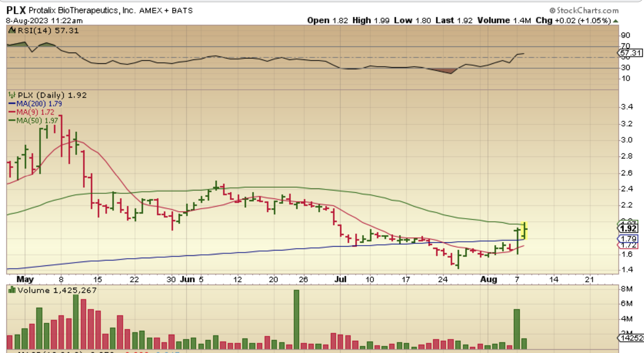Click the red MA(9) legend line
Screen dimensions: 644x353
[12, 112]
